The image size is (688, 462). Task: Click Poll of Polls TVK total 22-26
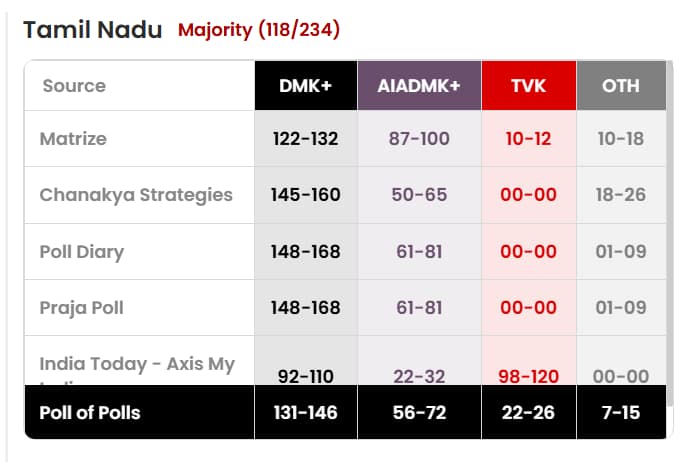click(528, 412)
